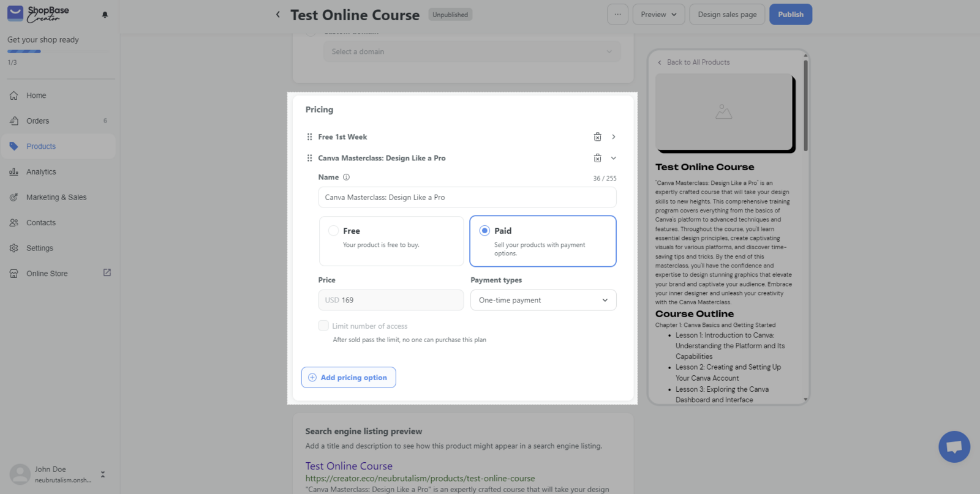Click the plus icon in Add pricing option
This screenshot has height=494, width=980.
click(312, 378)
